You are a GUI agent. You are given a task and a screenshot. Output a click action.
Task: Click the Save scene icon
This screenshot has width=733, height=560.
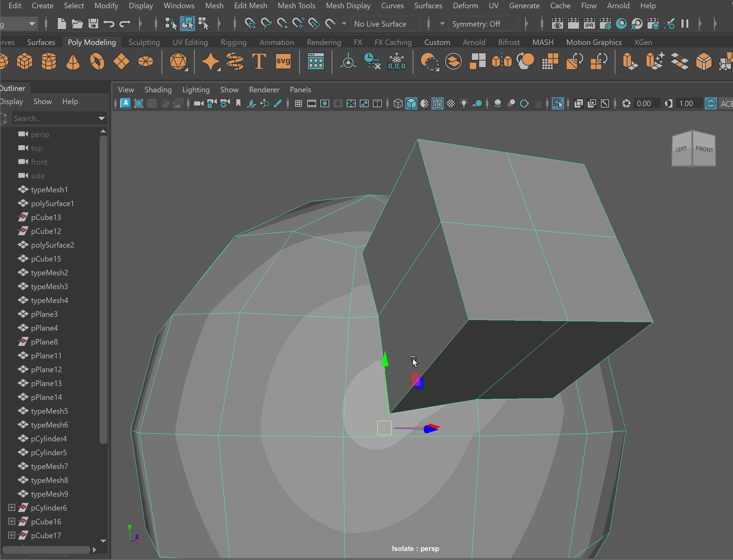click(x=93, y=24)
